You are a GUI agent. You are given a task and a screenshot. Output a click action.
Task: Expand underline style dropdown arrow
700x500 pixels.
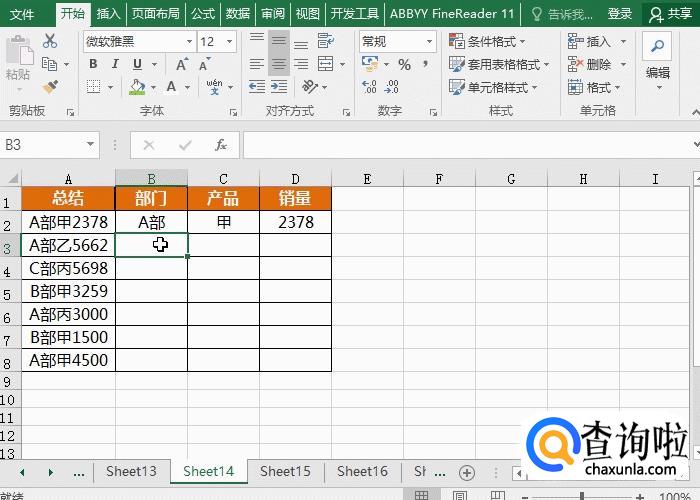coord(154,64)
